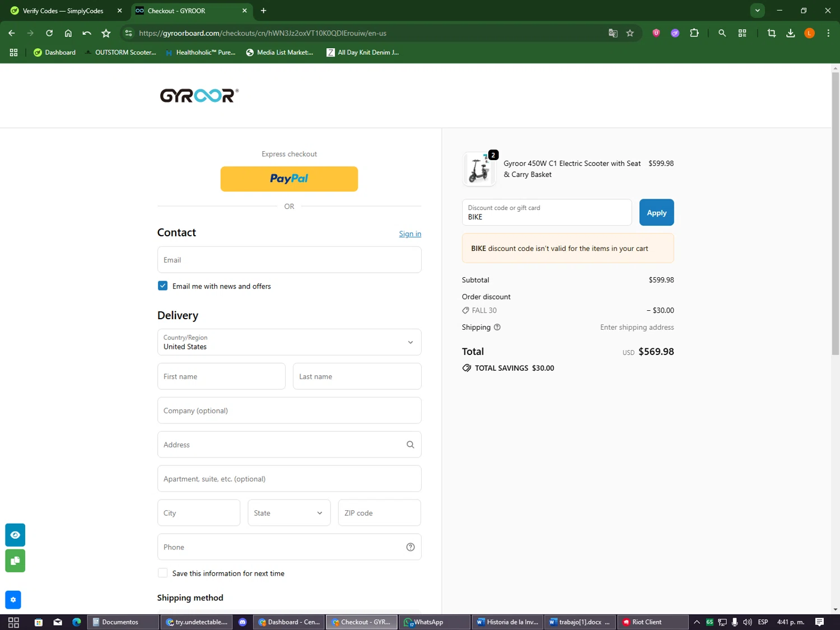This screenshot has width=840, height=630.
Task: Pay with PayPal express checkout
Action: [x=289, y=179]
